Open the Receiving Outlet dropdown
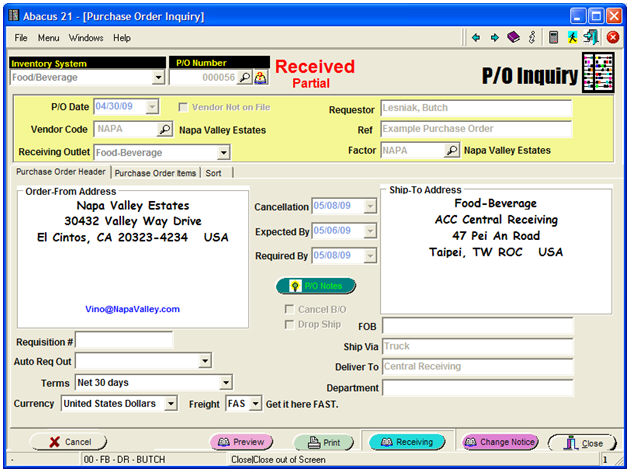The height and width of the screenshot is (475, 633). tap(223, 152)
